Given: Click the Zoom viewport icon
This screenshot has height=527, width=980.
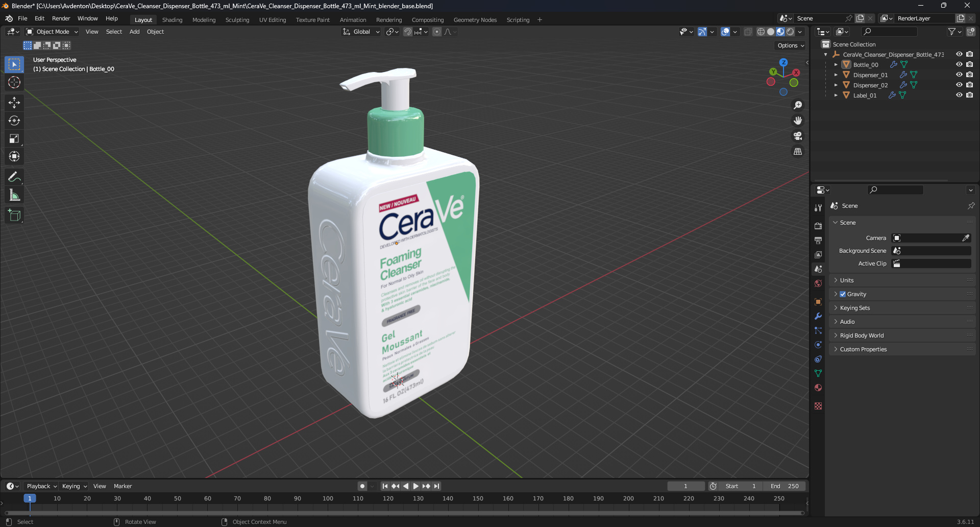Looking at the screenshot, I should [x=798, y=105].
